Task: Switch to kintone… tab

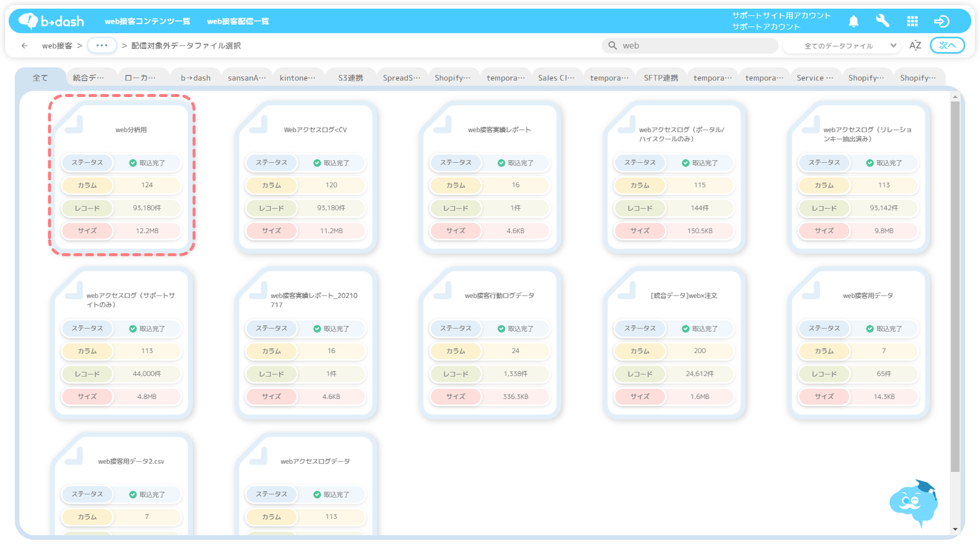Action: tap(298, 77)
